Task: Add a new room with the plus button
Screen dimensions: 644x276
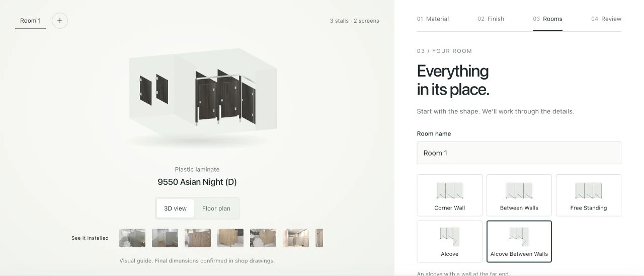Action: point(60,21)
